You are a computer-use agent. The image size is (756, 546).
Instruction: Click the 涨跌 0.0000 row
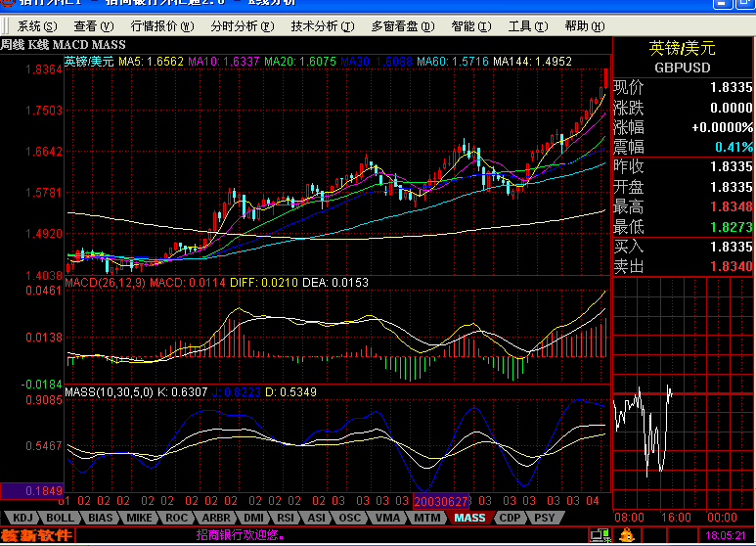[x=683, y=108]
